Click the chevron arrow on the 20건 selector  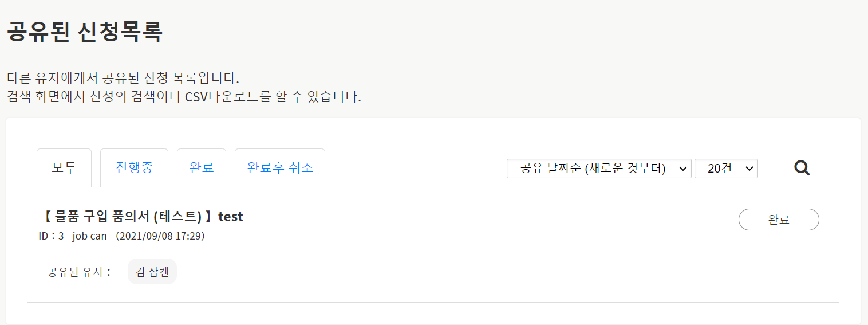749,169
